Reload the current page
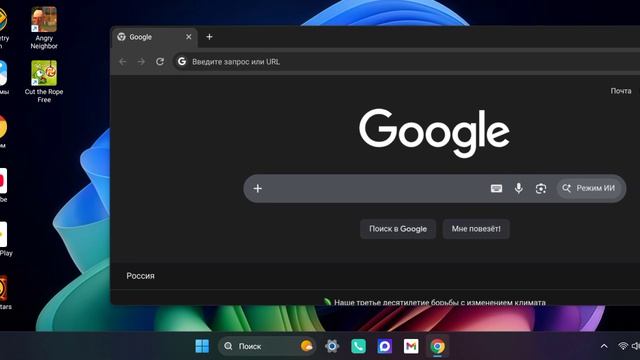The height and width of the screenshot is (360, 640). [160, 62]
